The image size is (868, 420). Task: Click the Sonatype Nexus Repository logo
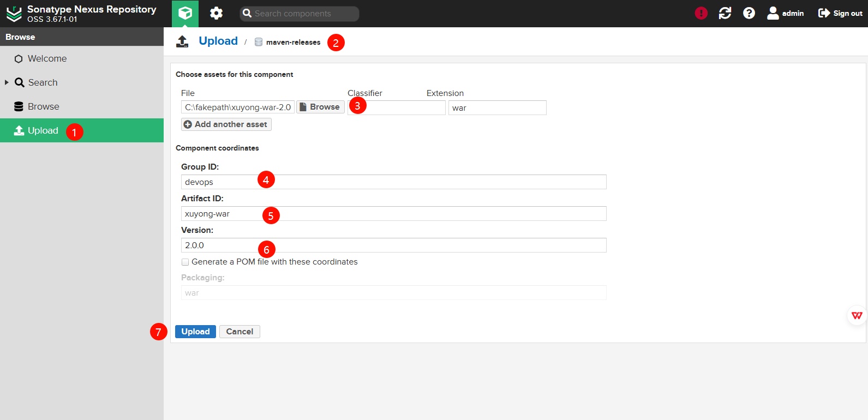point(14,14)
